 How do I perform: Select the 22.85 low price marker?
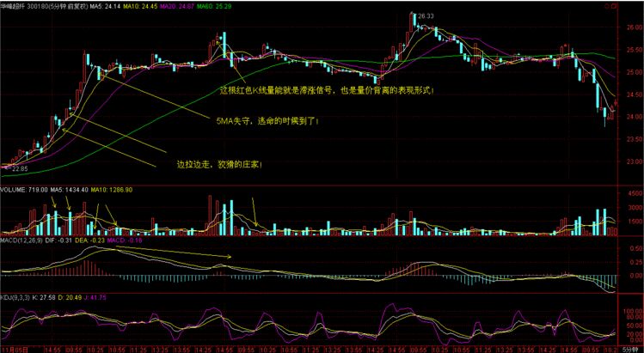(20, 170)
